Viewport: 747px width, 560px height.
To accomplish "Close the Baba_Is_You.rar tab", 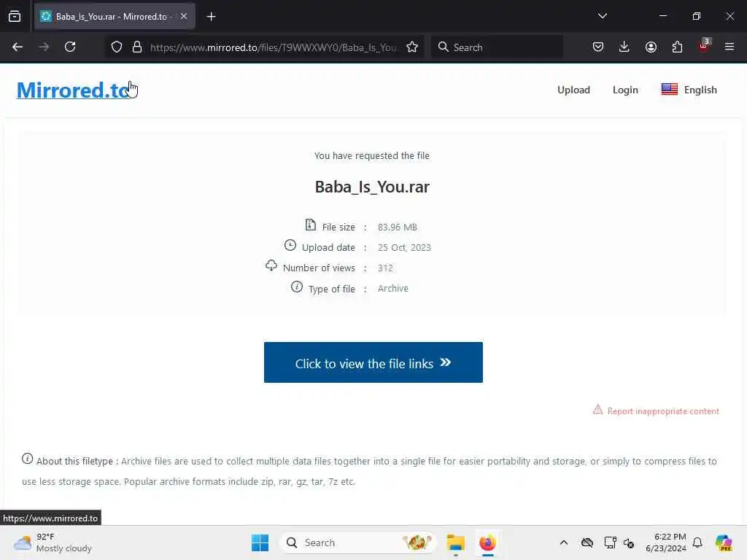I will 184,16.
